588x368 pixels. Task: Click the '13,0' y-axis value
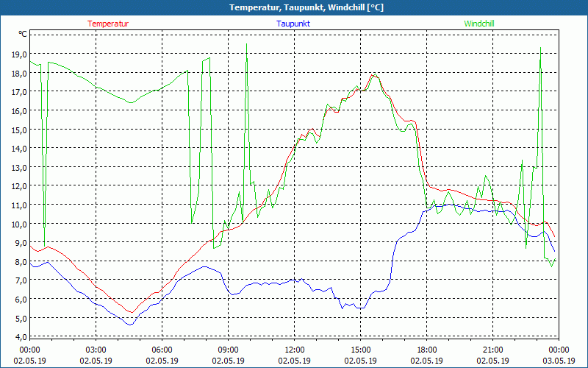(19, 168)
